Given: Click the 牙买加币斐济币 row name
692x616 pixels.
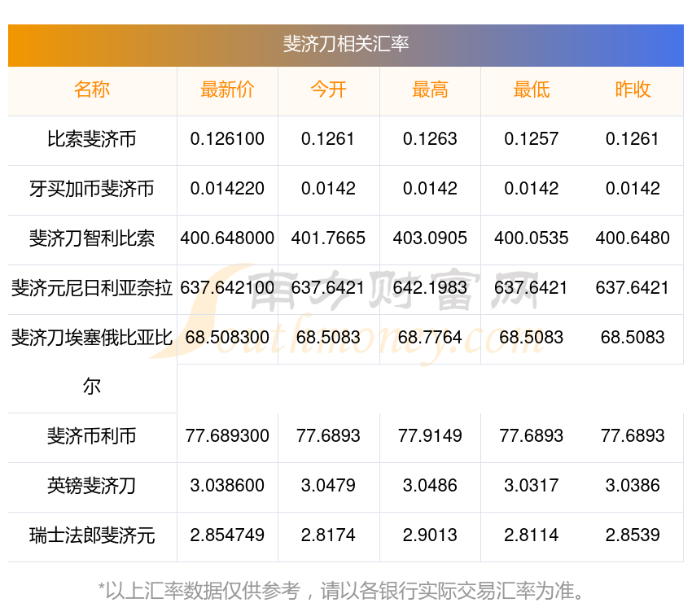Looking at the screenshot, I should (x=92, y=189).
